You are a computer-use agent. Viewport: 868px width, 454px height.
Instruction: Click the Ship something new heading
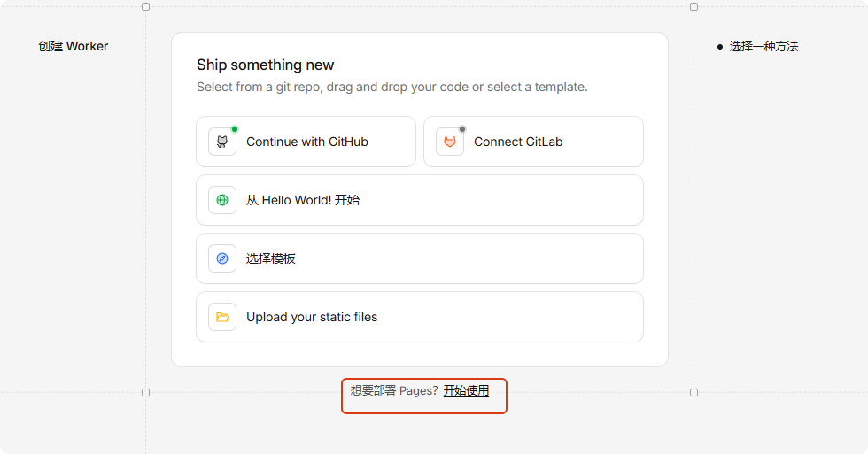[x=266, y=65]
